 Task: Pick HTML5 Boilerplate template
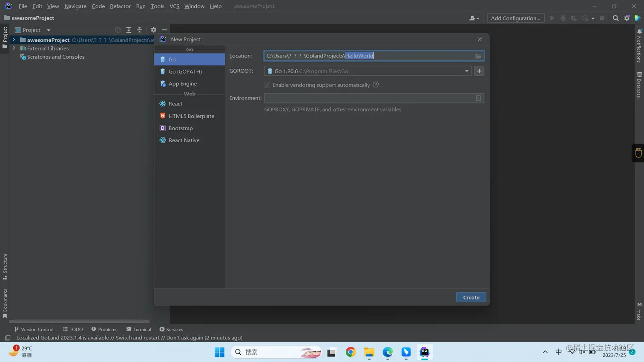click(190, 116)
